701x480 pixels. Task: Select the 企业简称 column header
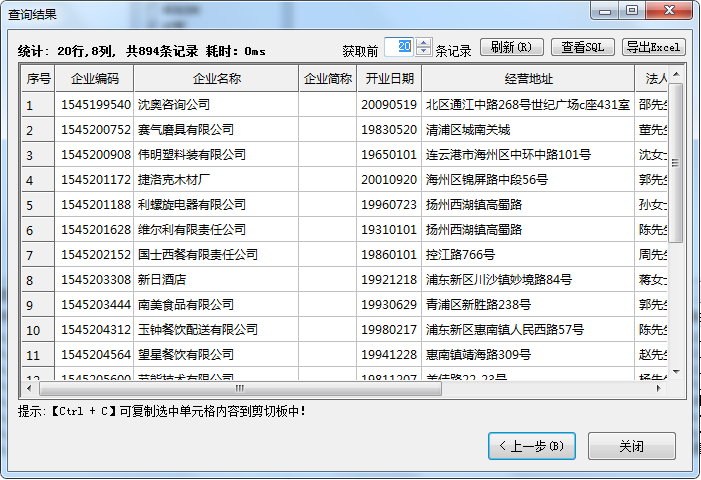tap(327, 79)
